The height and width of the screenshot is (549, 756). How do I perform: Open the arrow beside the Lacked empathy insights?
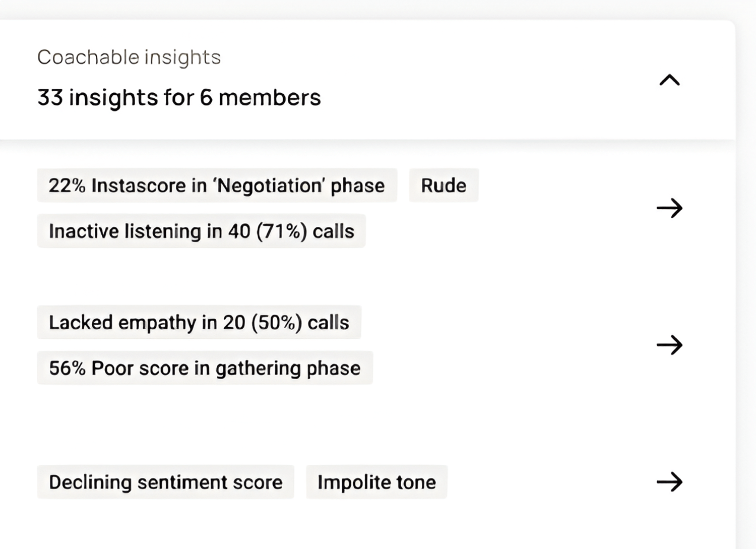669,345
